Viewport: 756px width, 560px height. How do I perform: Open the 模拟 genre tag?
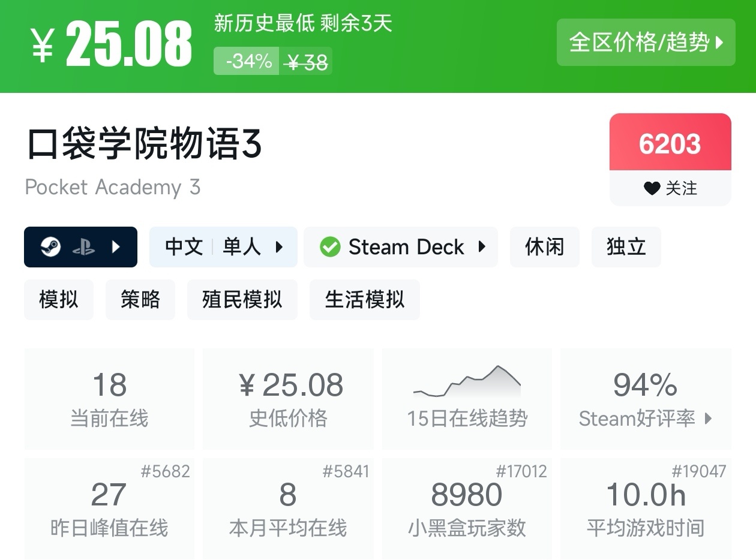(59, 300)
